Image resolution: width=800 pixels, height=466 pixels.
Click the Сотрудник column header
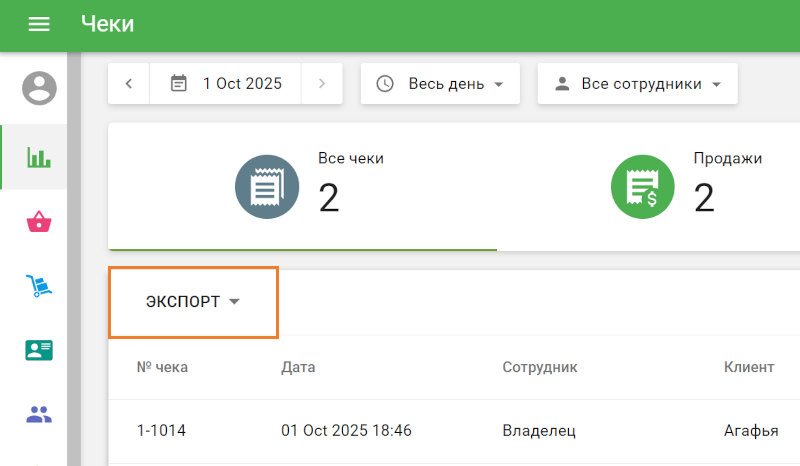[x=539, y=367]
